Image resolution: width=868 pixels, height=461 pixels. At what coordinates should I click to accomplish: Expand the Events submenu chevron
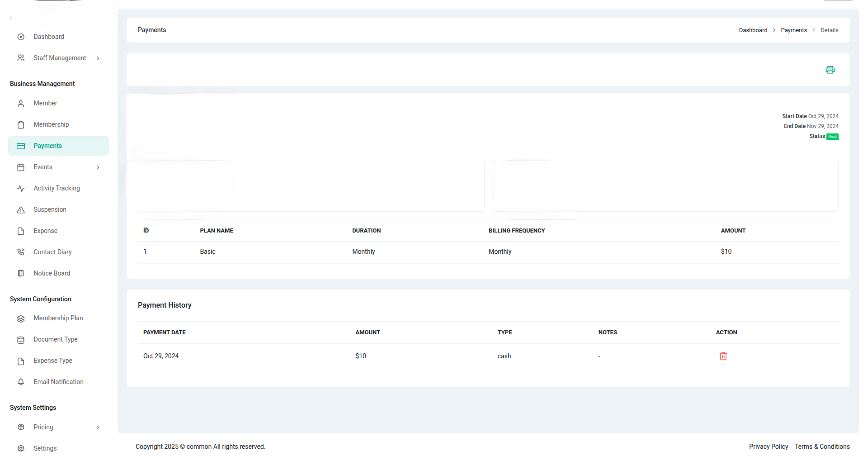tap(98, 167)
